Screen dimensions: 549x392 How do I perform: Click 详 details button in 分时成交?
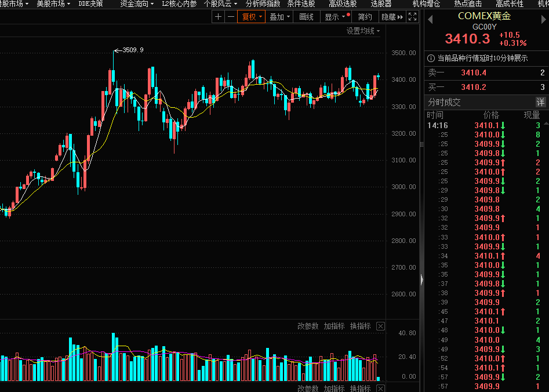tap(541, 102)
